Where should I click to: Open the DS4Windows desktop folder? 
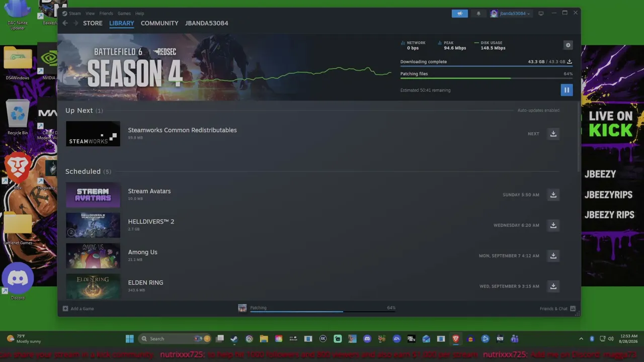click(18, 63)
